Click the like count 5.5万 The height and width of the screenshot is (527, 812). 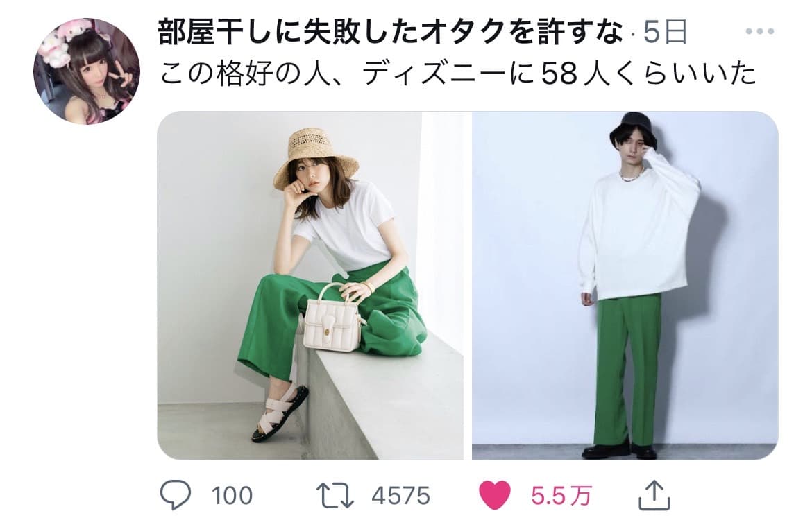click(x=561, y=496)
